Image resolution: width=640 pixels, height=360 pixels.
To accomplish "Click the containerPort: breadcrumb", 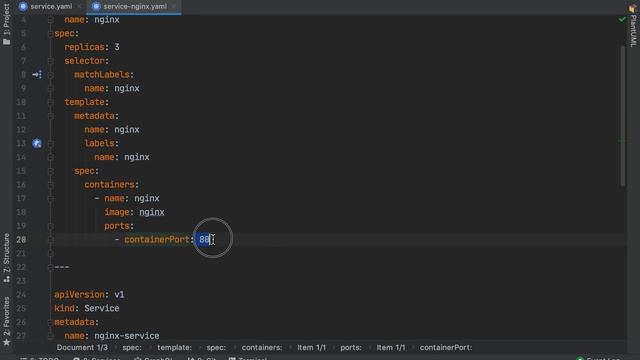I will tap(446, 347).
